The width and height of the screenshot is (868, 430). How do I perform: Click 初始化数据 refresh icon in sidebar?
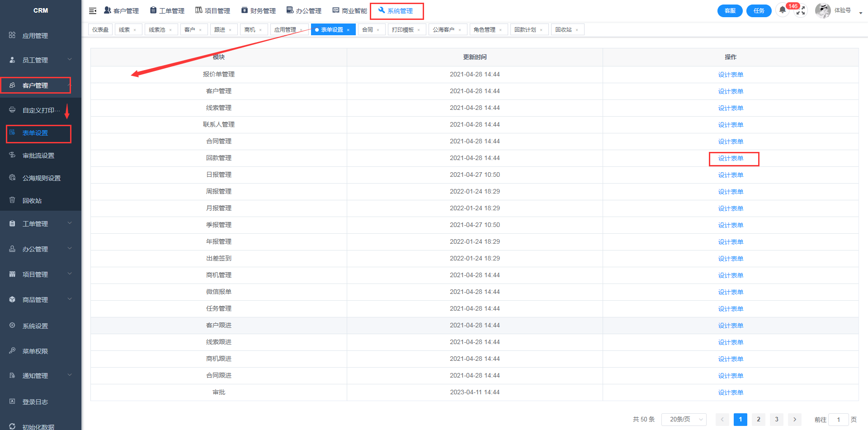[x=12, y=426]
